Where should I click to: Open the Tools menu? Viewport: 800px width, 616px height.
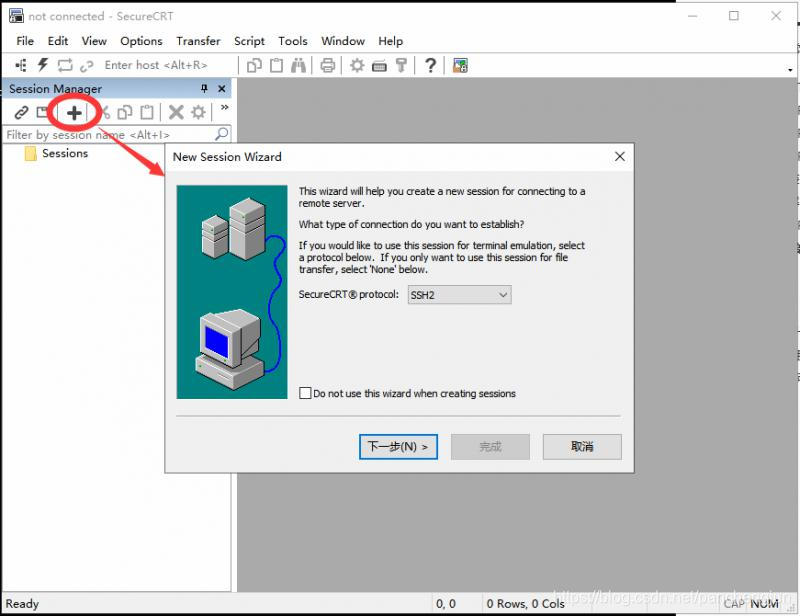[x=293, y=41]
